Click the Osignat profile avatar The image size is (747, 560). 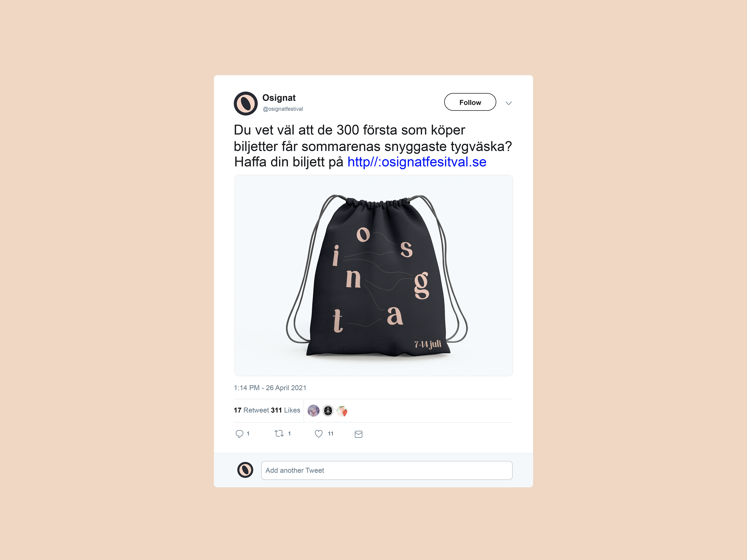[x=245, y=103]
